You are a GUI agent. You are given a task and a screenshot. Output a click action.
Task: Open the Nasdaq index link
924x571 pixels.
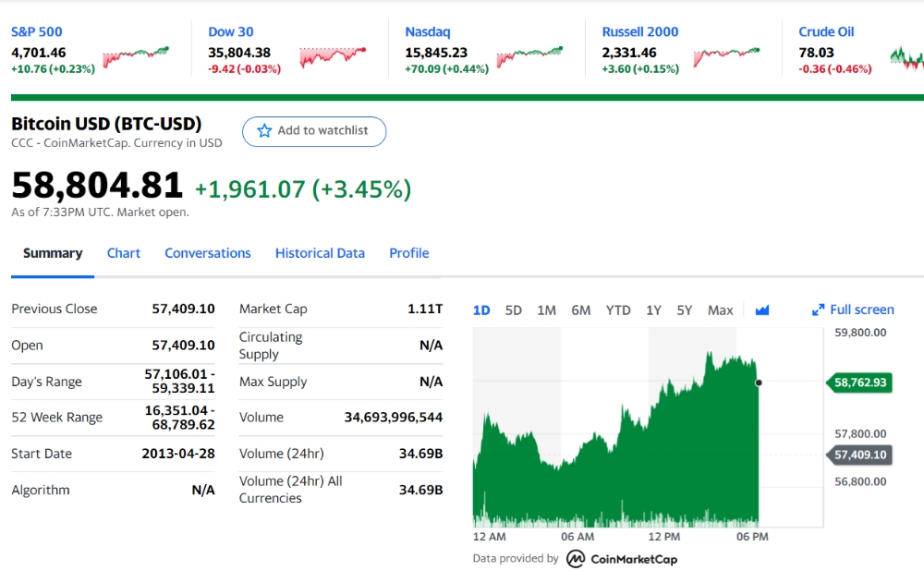pyautogui.click(x=427, y=31)
